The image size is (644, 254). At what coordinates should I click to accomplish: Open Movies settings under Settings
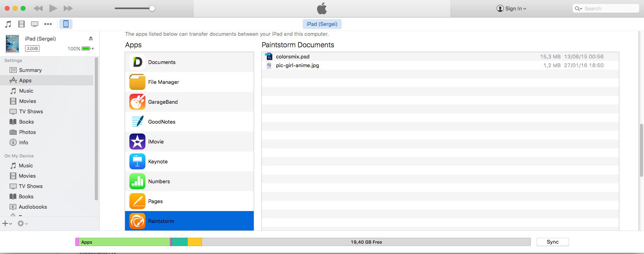[47, 101]
